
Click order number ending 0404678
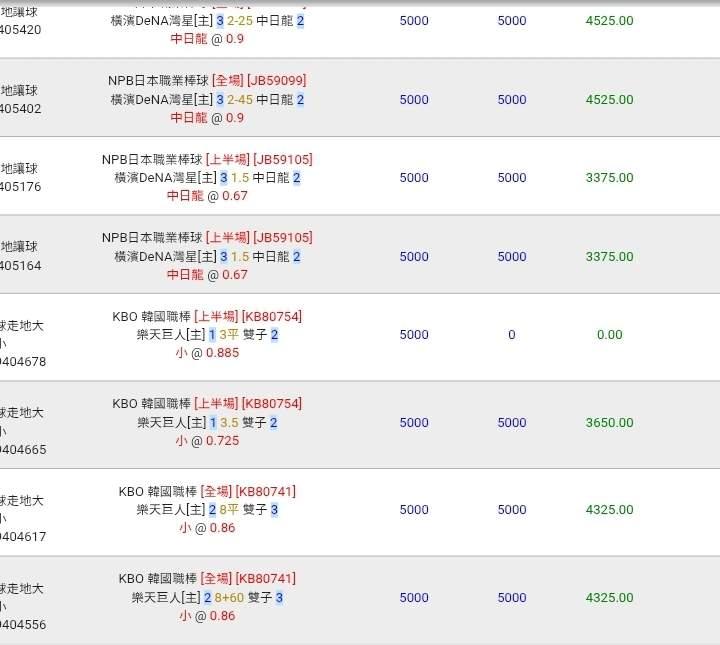pyautogui.click(x=23, y=361)
